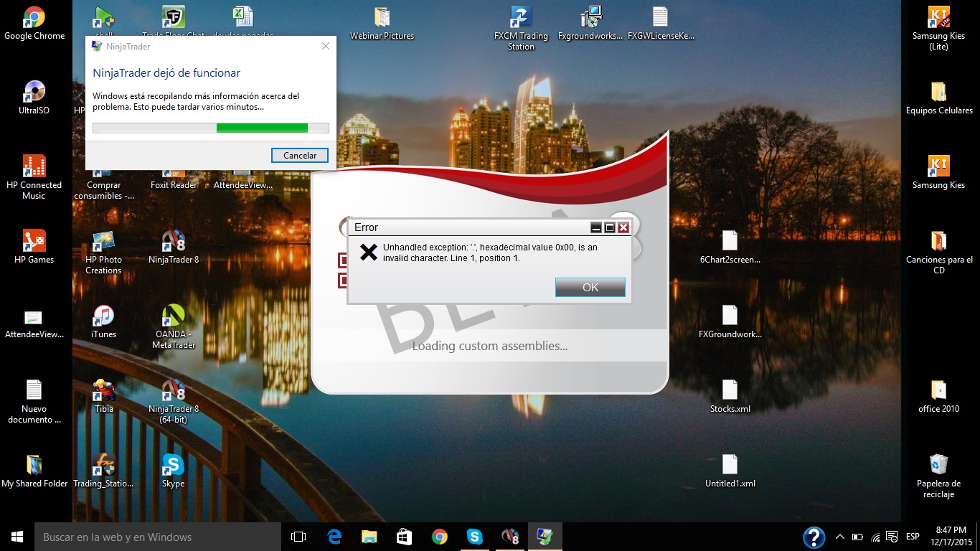The height and width of the screenshot is (551, 980).
Task: Open the Webinar Pictures folder
Action: pyautogui.click(x=382, y=23)
